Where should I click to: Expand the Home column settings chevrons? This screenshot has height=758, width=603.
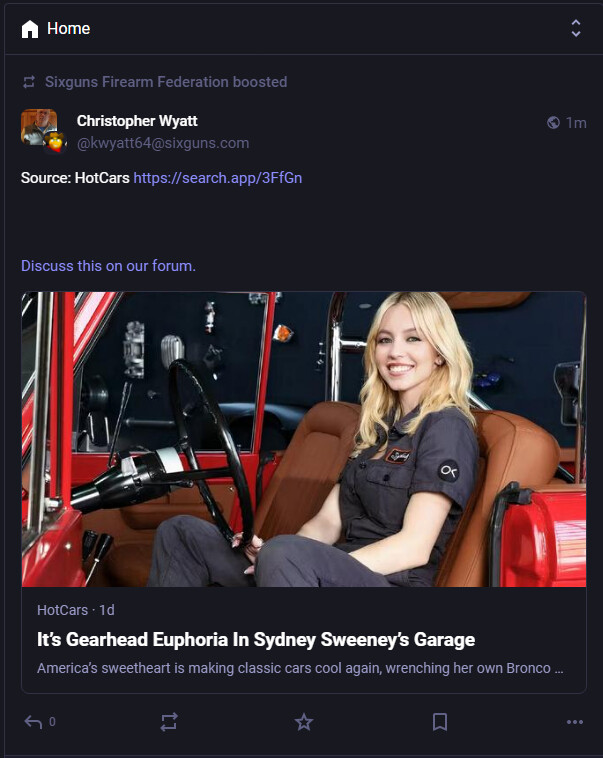tap(576, 29)
